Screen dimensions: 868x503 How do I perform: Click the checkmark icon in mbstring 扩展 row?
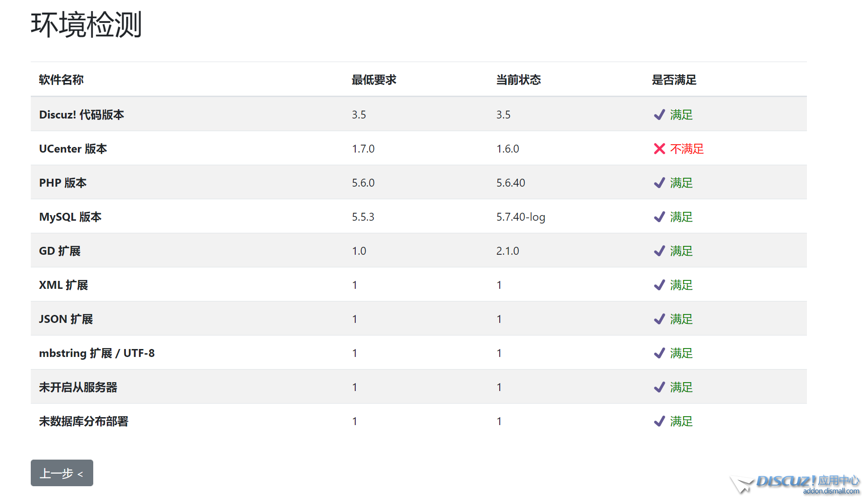click(659, 353)
